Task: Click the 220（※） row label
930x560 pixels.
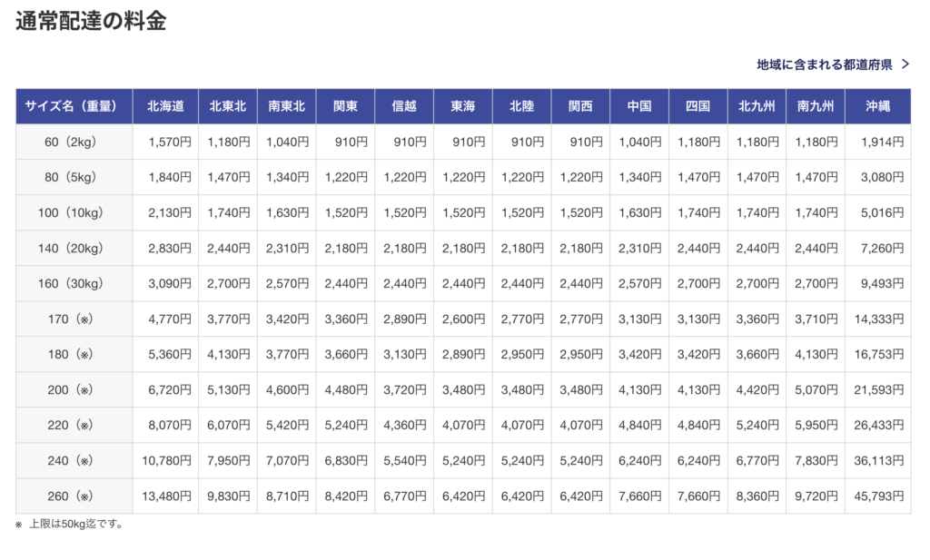Action: [x=74, y=425]
